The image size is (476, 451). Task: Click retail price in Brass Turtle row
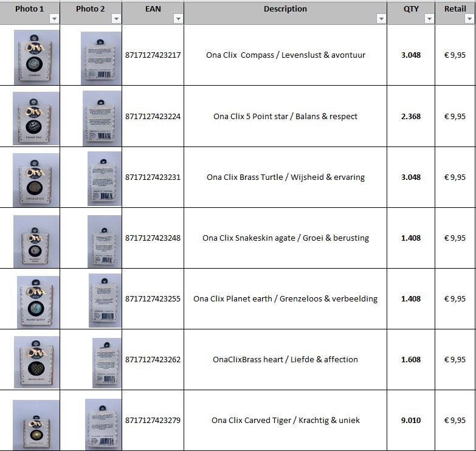coord(455,177)
